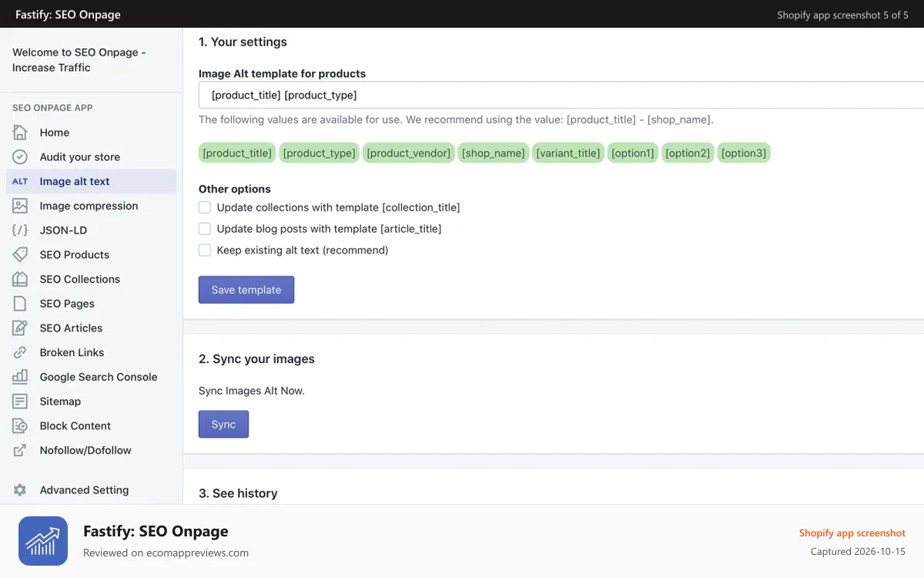This screenshot has width=924, height=578.
Task: Focus the Image Alt template input field
Action: 561,96
